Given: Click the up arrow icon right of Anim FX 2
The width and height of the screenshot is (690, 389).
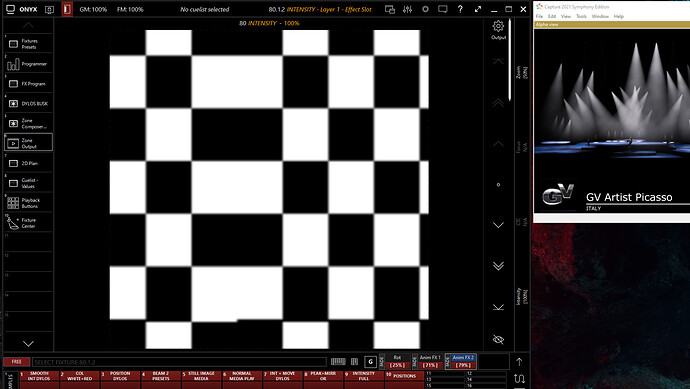Looking at the screenshot, I should (x=519, y=362).
